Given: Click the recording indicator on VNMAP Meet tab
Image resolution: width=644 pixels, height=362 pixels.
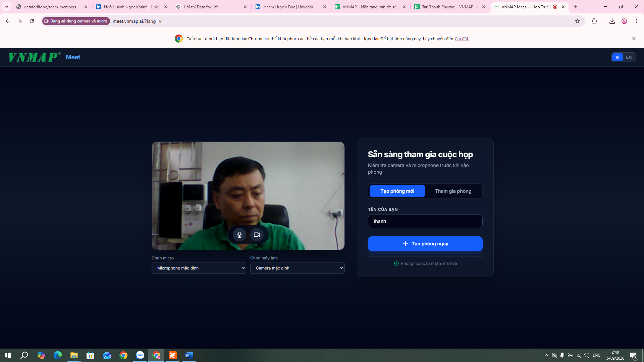Looking at the screenshot, I should tap(555, 7).
